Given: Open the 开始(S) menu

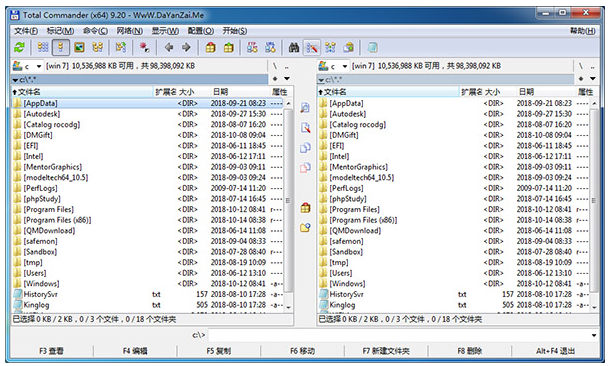Looking at the screenshot, I should coord(235,31).
